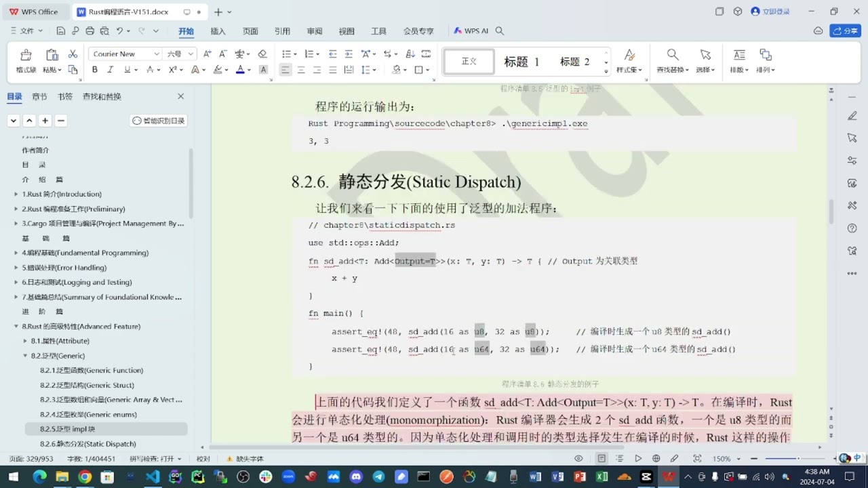Click the text highlight color pen
This screenshot has height=488, width=868.
point(218,70)
